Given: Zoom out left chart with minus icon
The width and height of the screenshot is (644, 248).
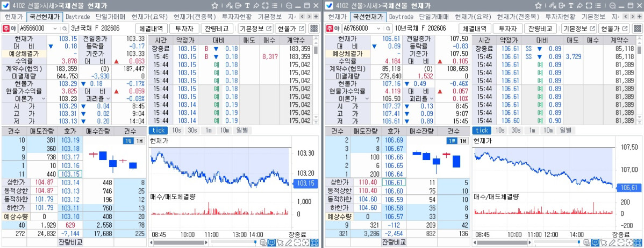Looking at the screenshot, I should click(297, 243).
